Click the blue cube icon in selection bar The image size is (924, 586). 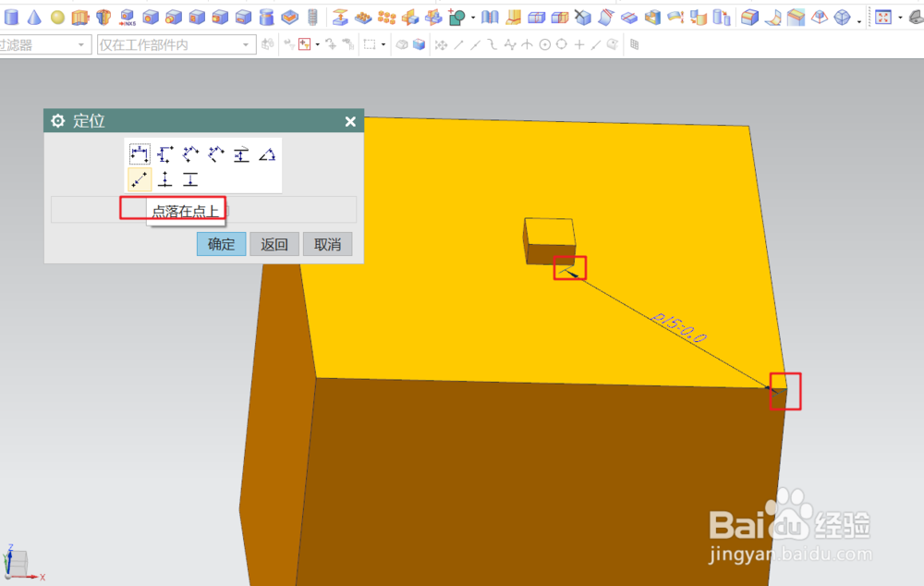(x=419, y=44)
